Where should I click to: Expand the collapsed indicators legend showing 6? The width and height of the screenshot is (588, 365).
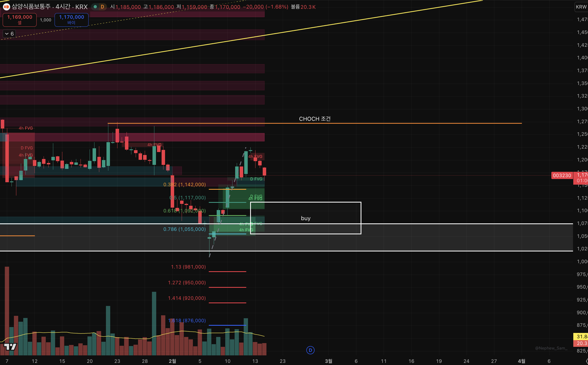click(x=9, y=34)
